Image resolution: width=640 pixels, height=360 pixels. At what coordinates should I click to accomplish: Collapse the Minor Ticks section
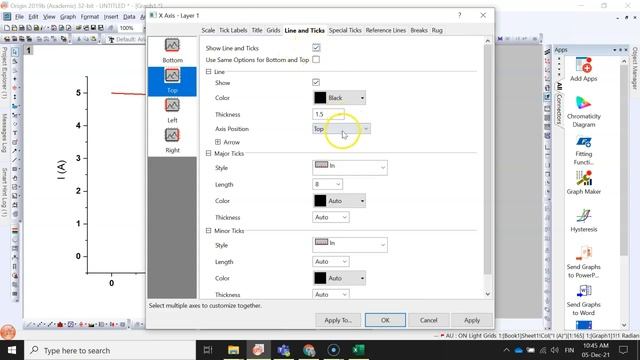(209, 231)
